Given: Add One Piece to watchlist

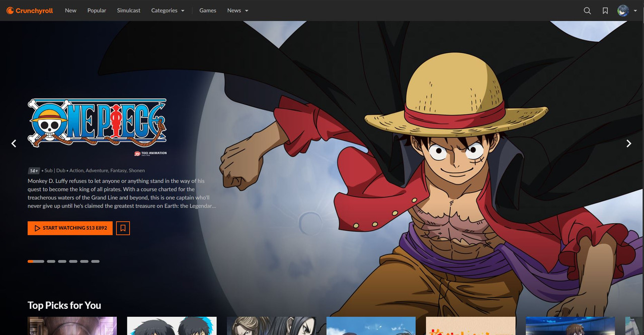Looking at the screenshot, I should tap(123, 228).
